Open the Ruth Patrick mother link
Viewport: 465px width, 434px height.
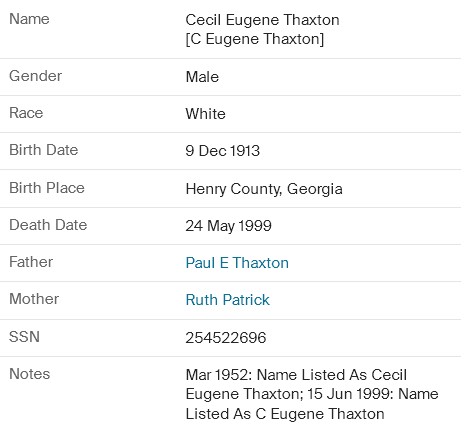(x=227, y=300)
